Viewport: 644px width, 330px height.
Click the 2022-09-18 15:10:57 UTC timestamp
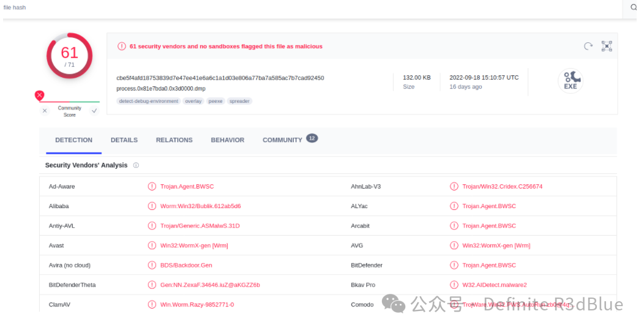(484, 78)
